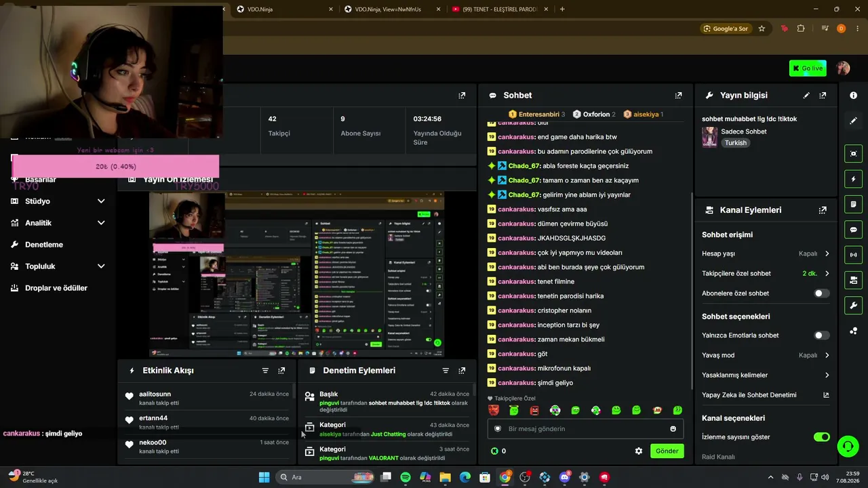
Task: Toggle Abonelere özel sohbet switch
Action: 821,293
